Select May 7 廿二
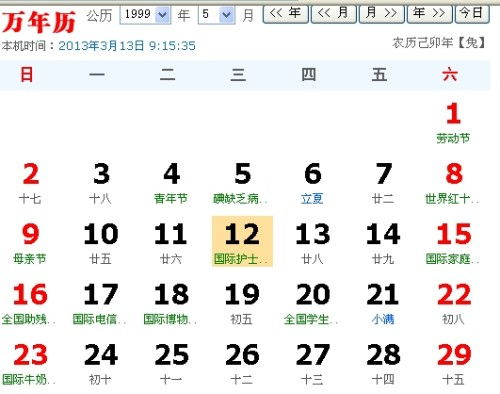500x394 pixels. point(383,183)
